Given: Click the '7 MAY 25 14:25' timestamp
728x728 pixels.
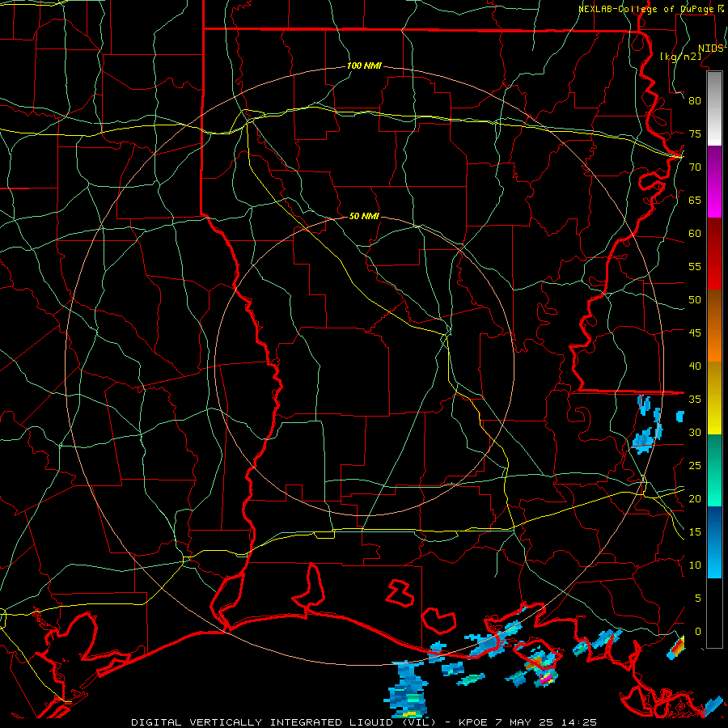Looking at the screenshot, I should tap(546, 722).
